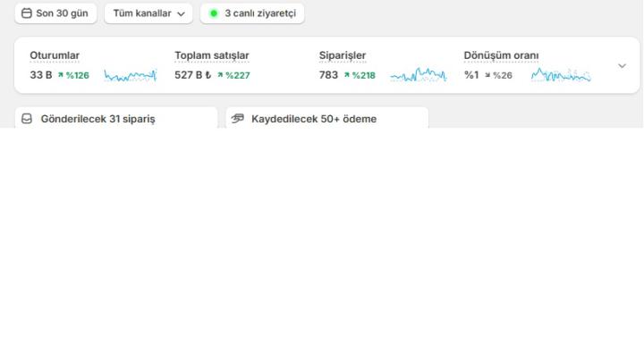Click the 3 canlı ziyaretçi button
Viewport: 644px width, 361px height.
252,13
